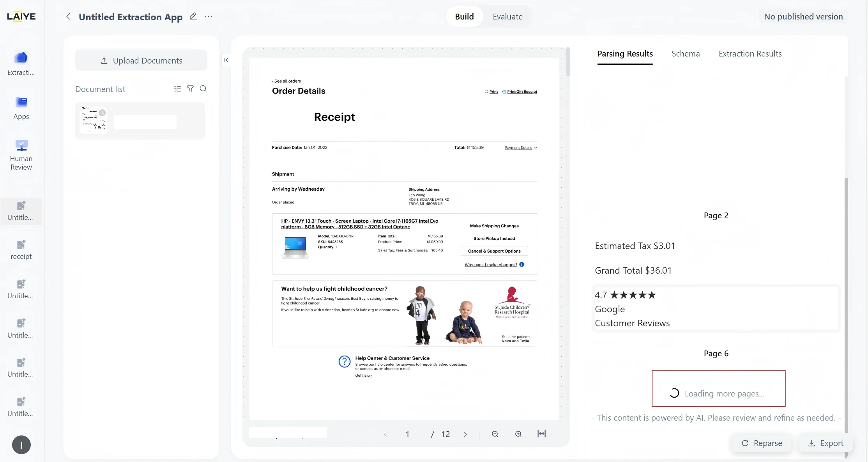Open the more options ellipsis menu
Screen dimensions: 868x462
coord(209,16)
